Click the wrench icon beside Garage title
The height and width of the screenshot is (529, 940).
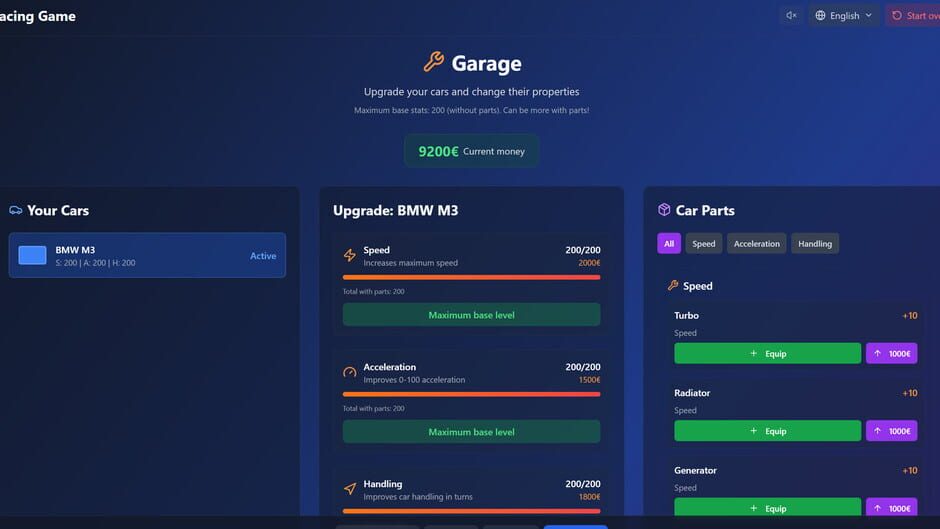pyautogui.click(x=433, y=63)
